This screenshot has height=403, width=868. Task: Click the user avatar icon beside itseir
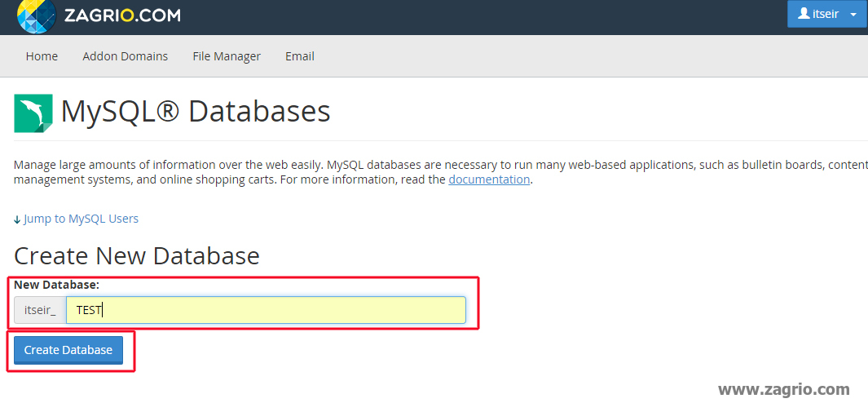pyautogui.click(x=804, y=13)
